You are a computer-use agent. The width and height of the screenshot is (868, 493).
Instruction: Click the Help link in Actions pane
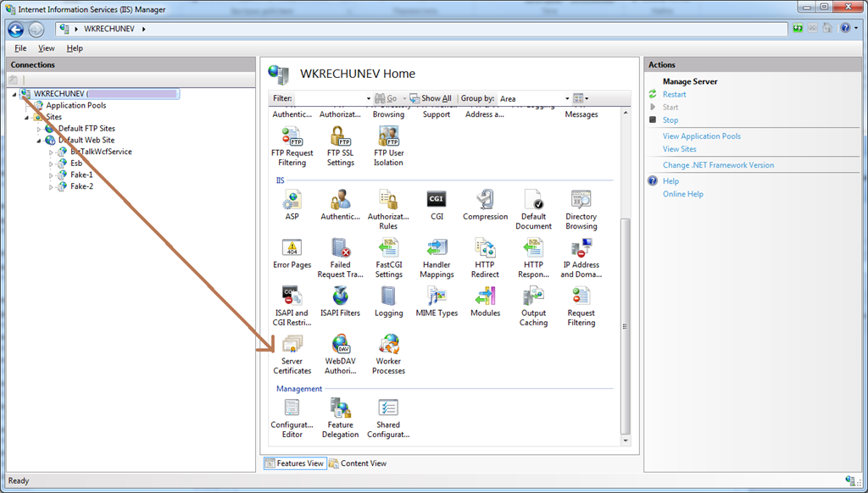point(670,181)
